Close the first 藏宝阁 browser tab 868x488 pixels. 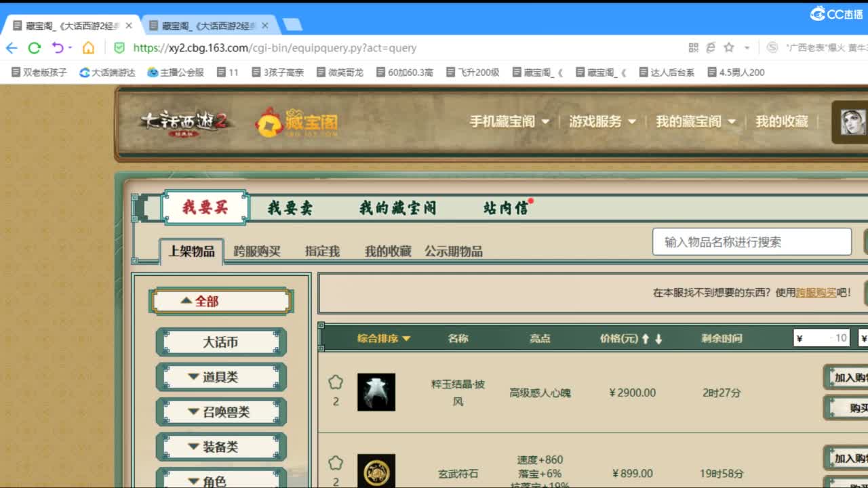(129, 26)
